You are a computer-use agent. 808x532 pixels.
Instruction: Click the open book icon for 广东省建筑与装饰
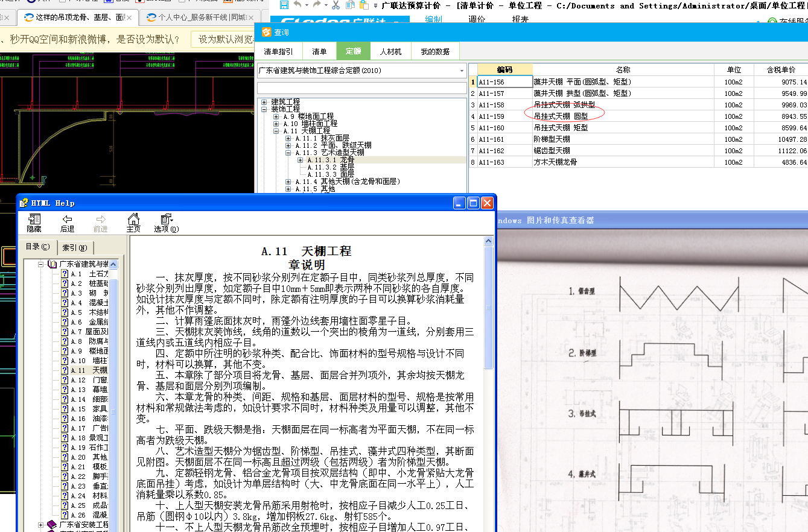[52, 264]
